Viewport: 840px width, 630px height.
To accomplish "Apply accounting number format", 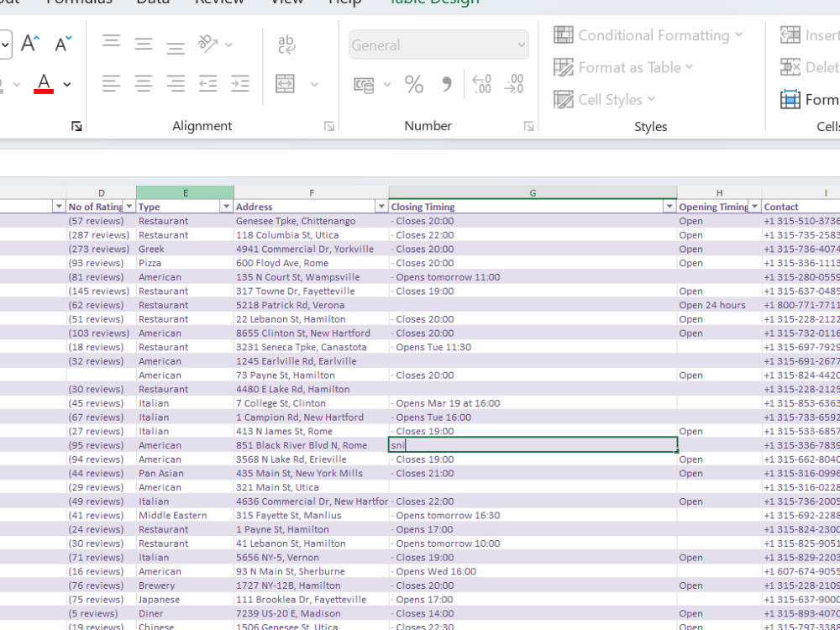I will pos(364,85).
